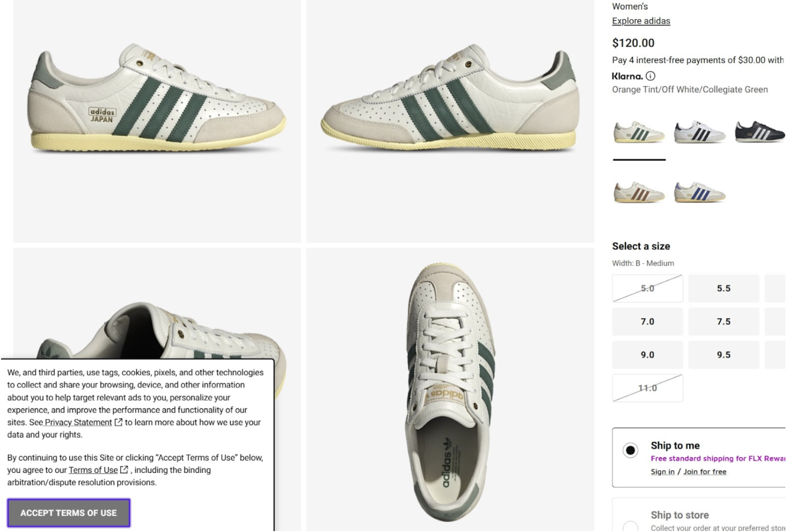Screen dimensions: 796x532
Task: Select the Ship to store radio button
Action: (630, 526)
